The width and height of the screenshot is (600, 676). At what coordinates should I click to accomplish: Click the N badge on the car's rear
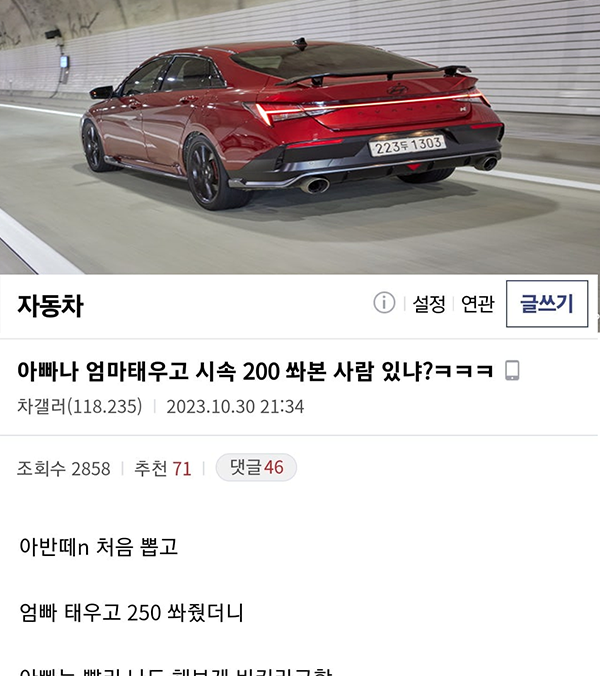click(462, 109)
